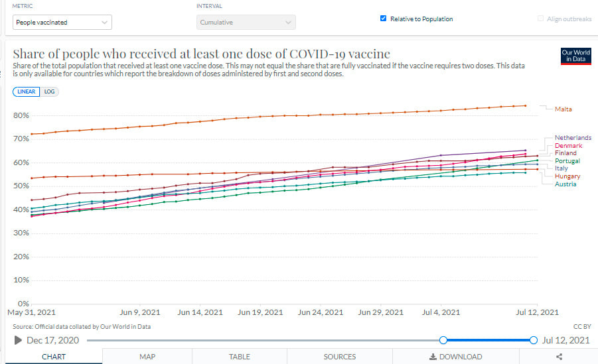Click the Our World in Data logo

[x=575, y=56]
